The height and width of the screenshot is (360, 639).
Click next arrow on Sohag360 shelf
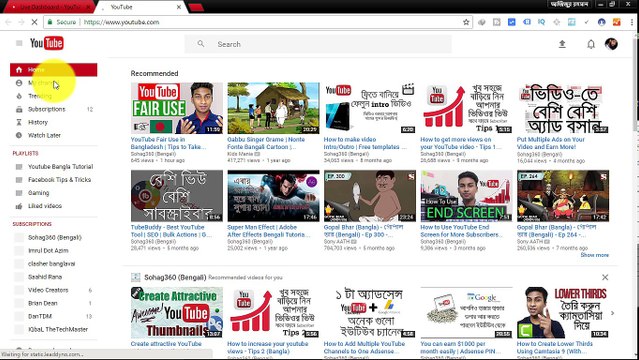(x=612, y=313)
